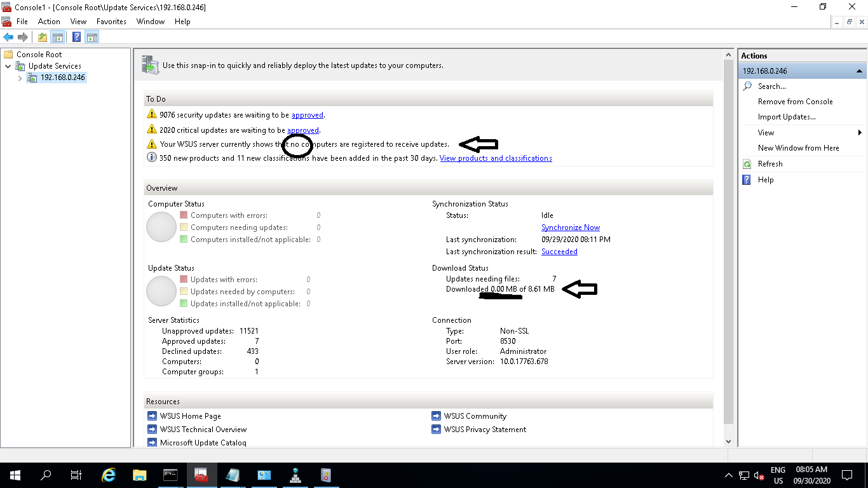Open the Favorites menu
The height and width of the screenshot is (488, 868).
[111, 22]
